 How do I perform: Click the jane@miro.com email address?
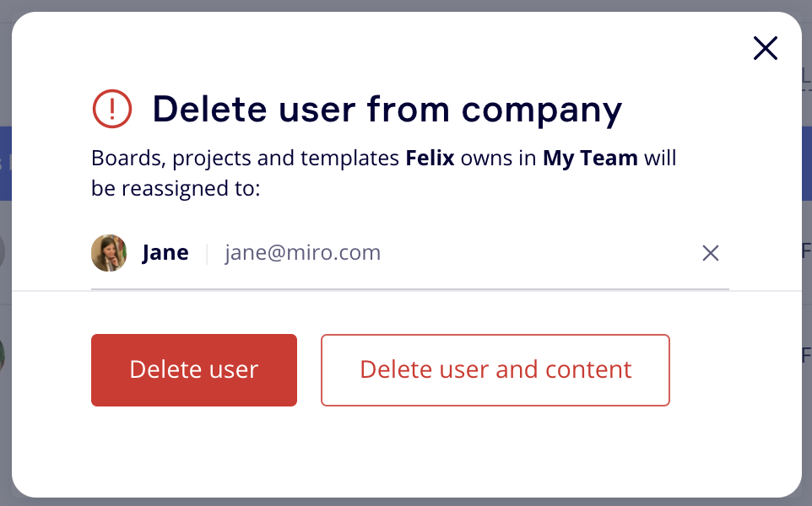coord(302,253)
